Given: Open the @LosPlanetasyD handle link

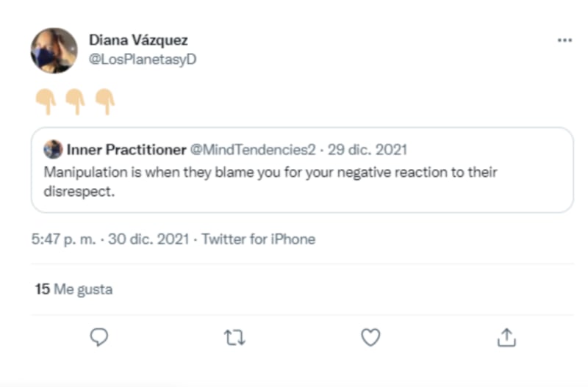Looking at the screenshot, I should [x=143, y=59].
